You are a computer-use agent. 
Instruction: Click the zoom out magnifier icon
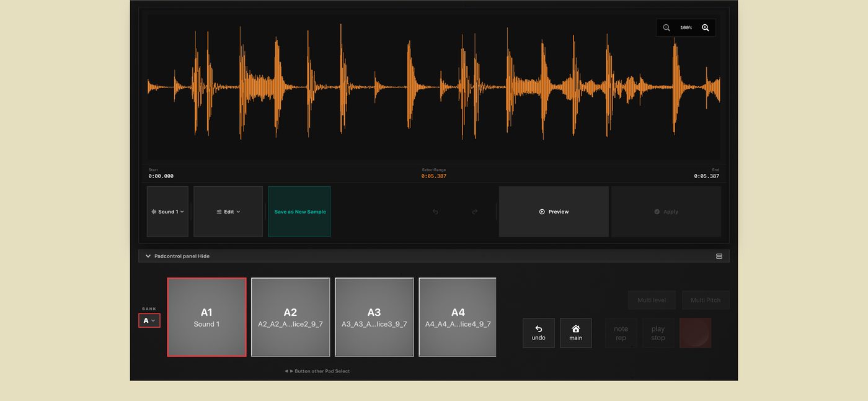666,28
